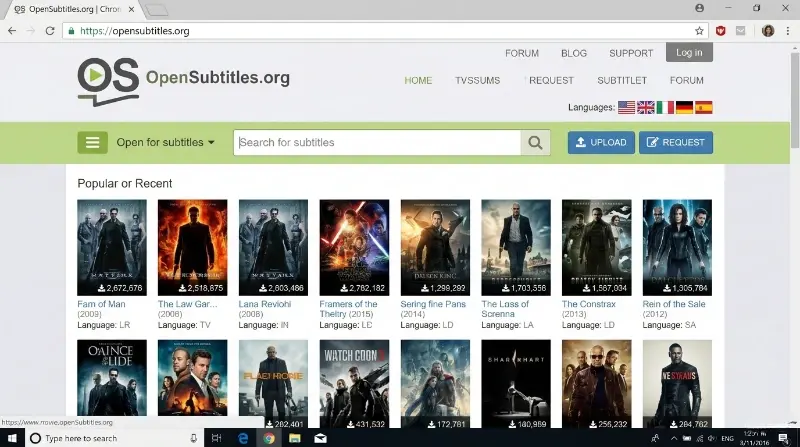Screen dimensions: 800x447
Task: Open the red shield extension icon
Action: (720, 31)
